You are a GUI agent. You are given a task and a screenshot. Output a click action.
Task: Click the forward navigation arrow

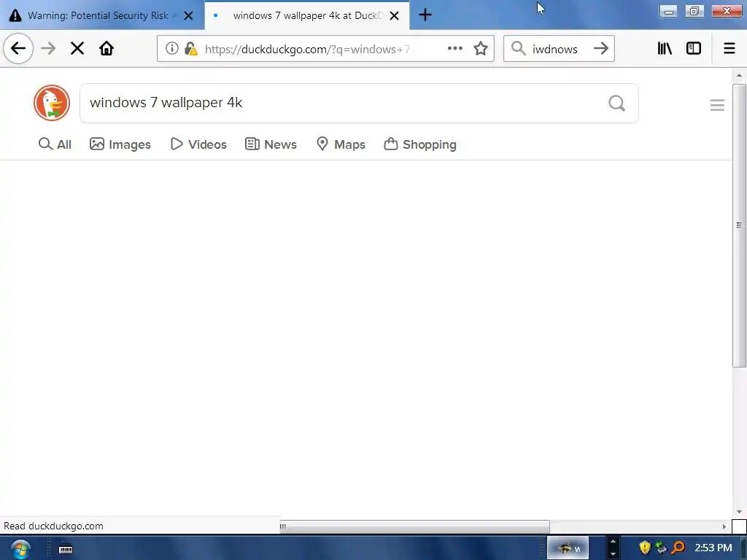(48, 48)
